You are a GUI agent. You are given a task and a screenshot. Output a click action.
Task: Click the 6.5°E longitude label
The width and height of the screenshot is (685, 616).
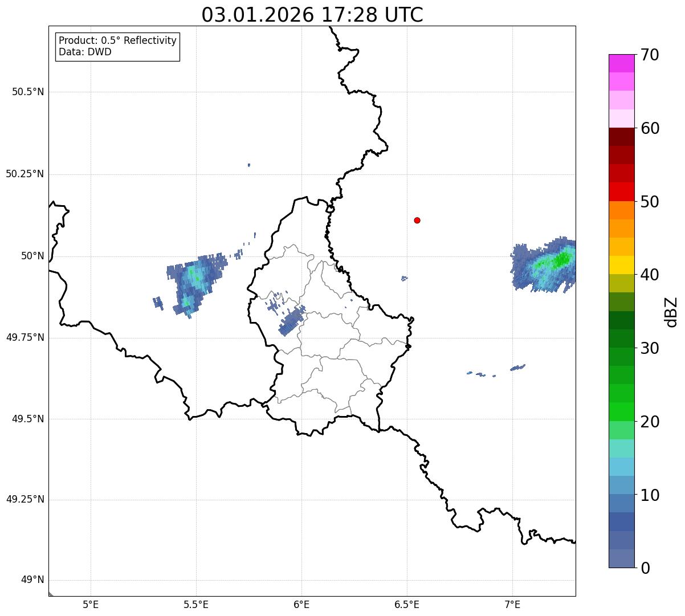(x=407, y=604)
